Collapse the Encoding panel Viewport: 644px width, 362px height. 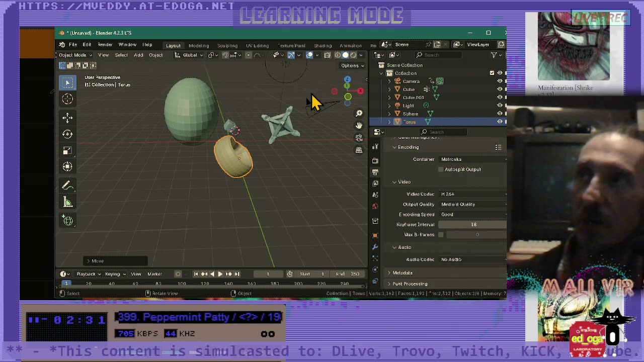[x=408, y=147]
